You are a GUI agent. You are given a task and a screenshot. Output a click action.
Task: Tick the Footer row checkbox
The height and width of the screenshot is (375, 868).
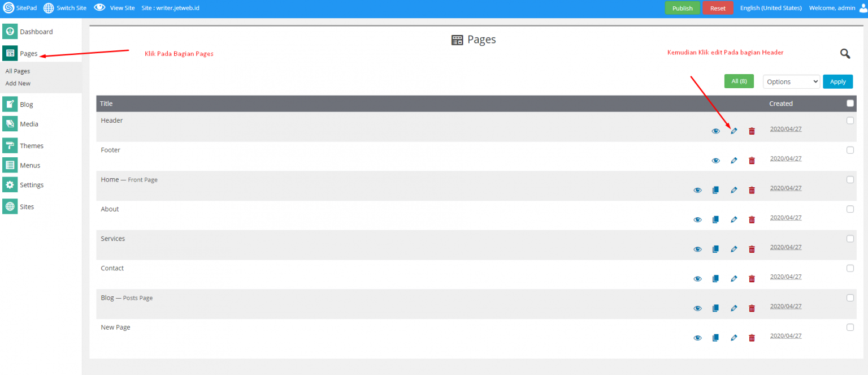(x=850, y=150)
